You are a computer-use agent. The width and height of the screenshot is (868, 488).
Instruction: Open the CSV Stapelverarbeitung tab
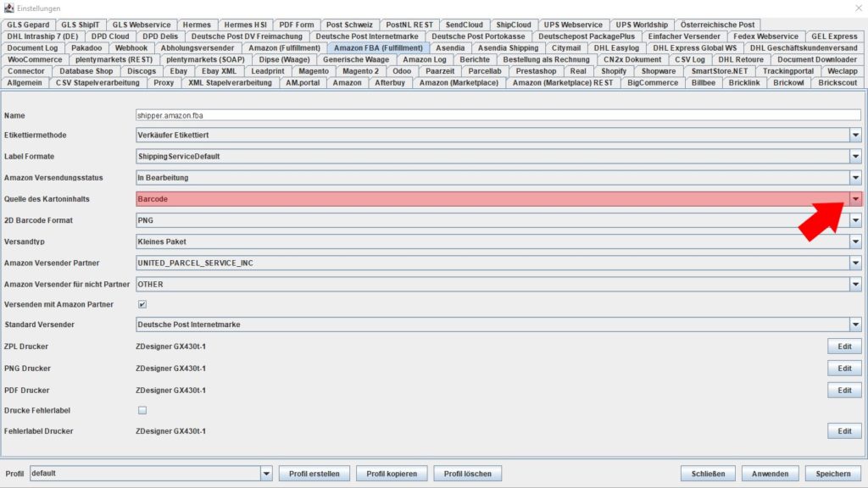pos(97,83)
